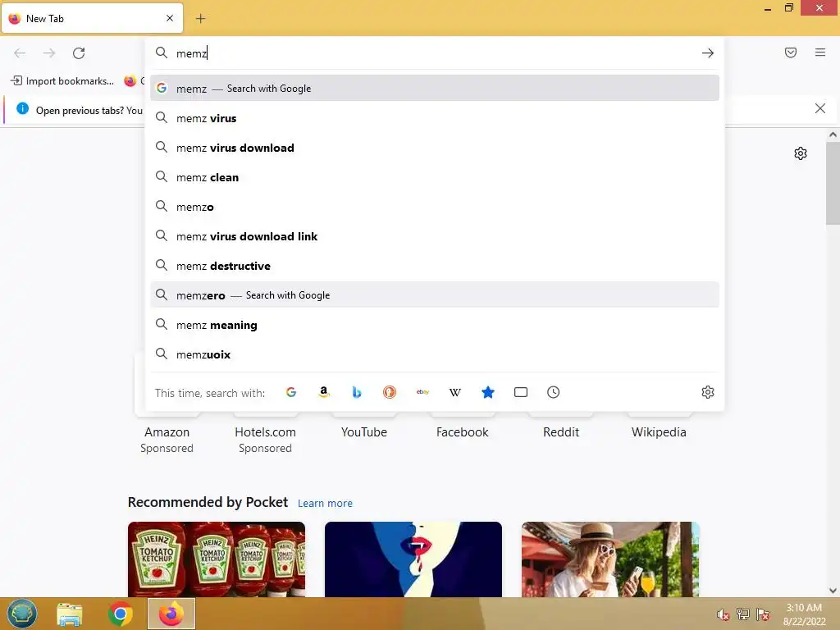Open the Amazon sponsored shortcut
Viewport: 840px width, 630px height.
pos(167,431)
